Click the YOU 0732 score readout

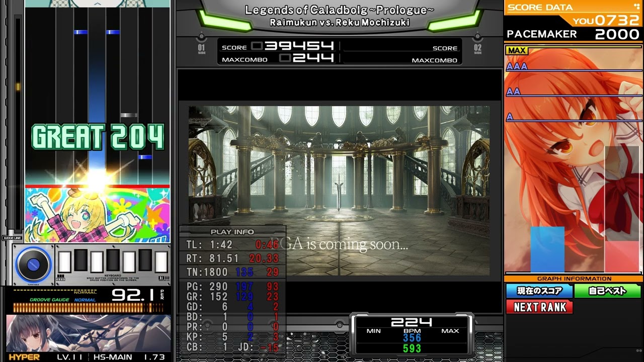pyautogui.click(x=607, y=20)
